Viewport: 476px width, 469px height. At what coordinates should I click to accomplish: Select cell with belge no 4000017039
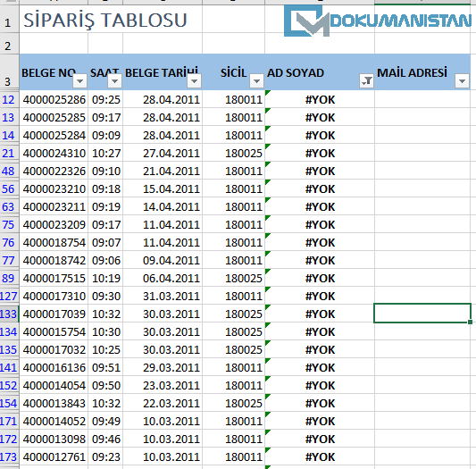(x=54, y=314)
